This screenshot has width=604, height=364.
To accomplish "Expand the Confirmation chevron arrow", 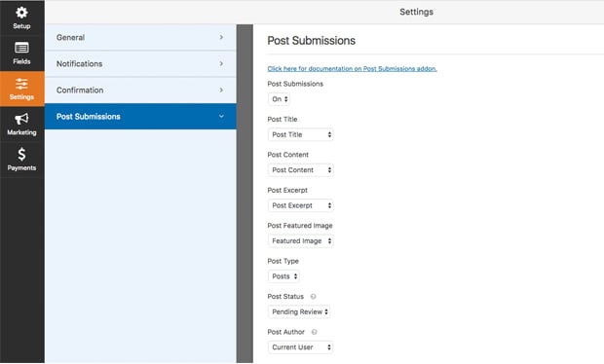I will [221, 91].
